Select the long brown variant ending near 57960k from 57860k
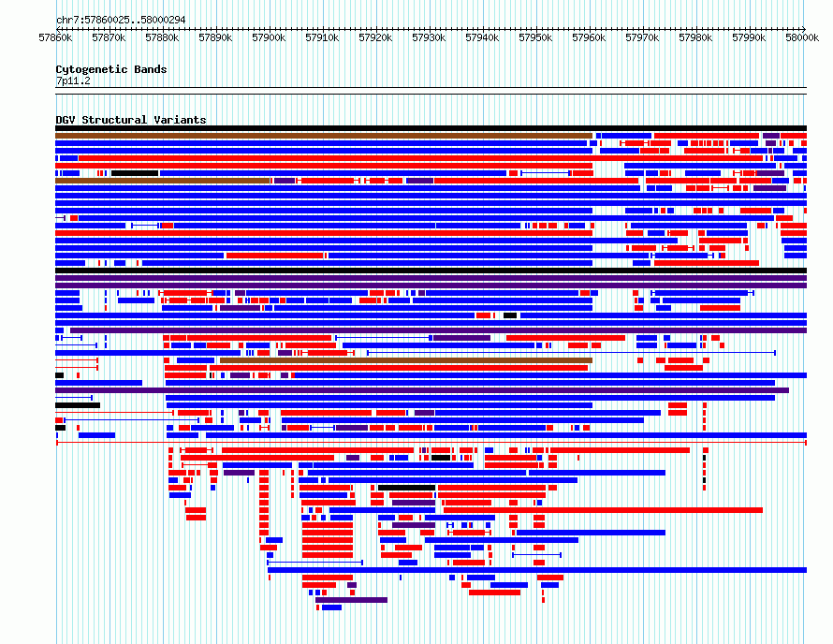This screenshot has width=833, height=644. click(x=324, y=136)
